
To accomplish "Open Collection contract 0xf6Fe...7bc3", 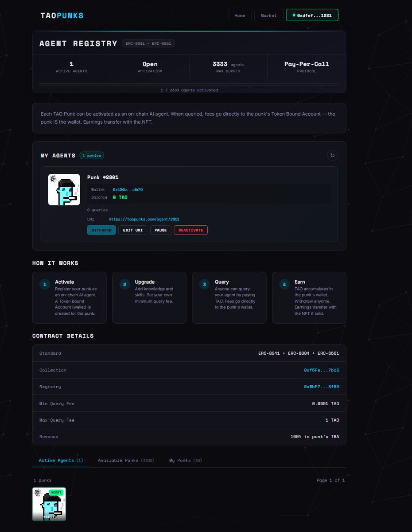I will (321, 370).
